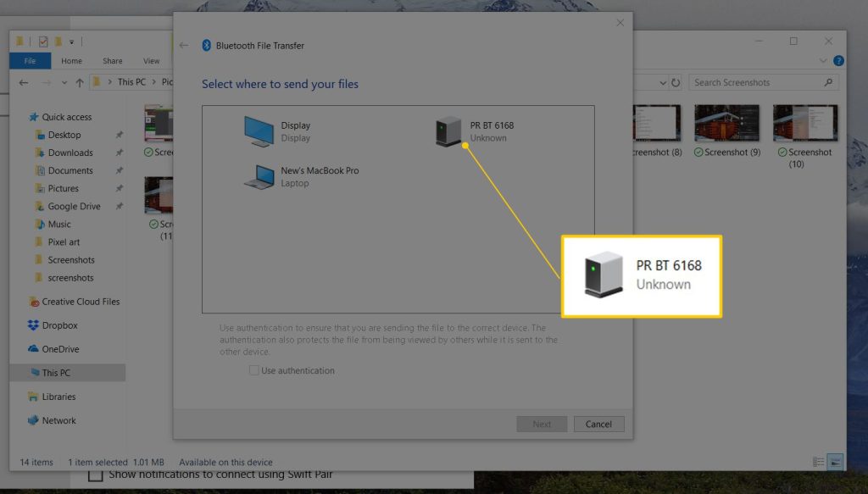Viewport: 868px width, 494px height.
Task: Click the refresh icon beside the address bar
Action: click(x=676, y=83)
